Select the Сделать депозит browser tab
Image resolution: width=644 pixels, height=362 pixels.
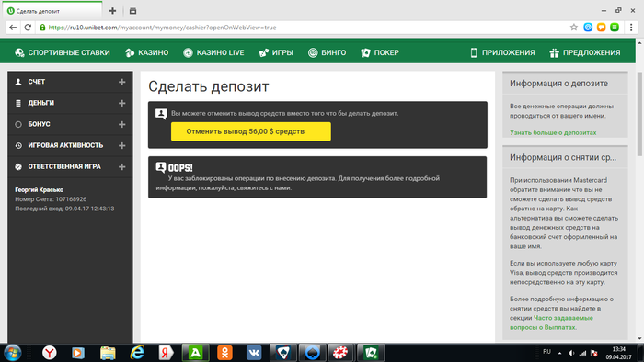(53, 11)
